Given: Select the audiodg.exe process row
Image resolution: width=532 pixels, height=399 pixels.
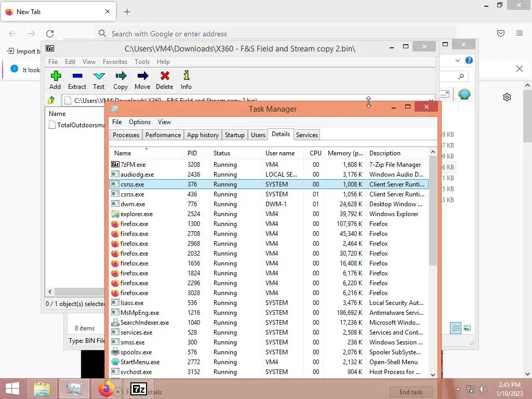Looking at the screenshot, I should [x=269, y=175].
